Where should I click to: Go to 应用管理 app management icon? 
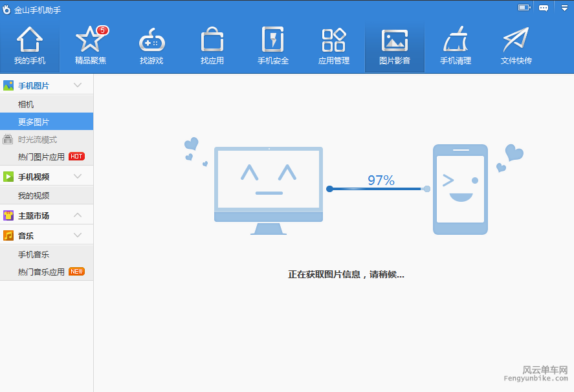click(334, 41)
